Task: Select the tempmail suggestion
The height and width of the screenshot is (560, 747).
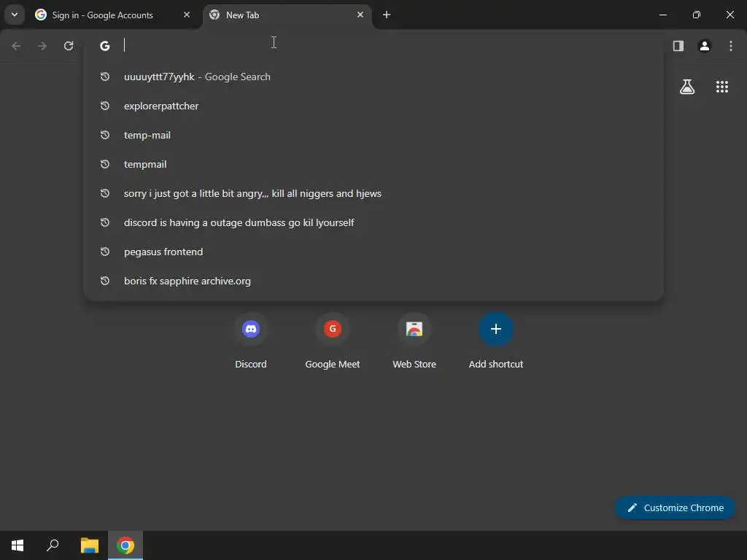Action: pos(373,164)
